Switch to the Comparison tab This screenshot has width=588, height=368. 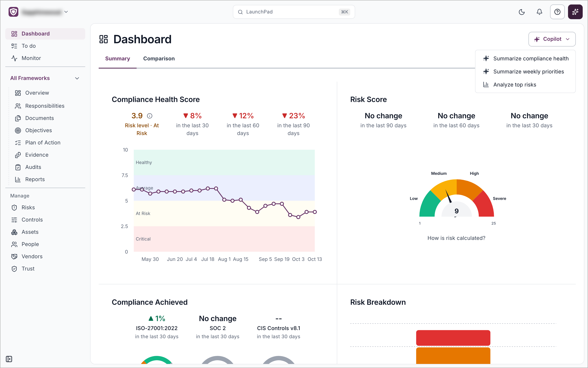(x=159, y=59)
